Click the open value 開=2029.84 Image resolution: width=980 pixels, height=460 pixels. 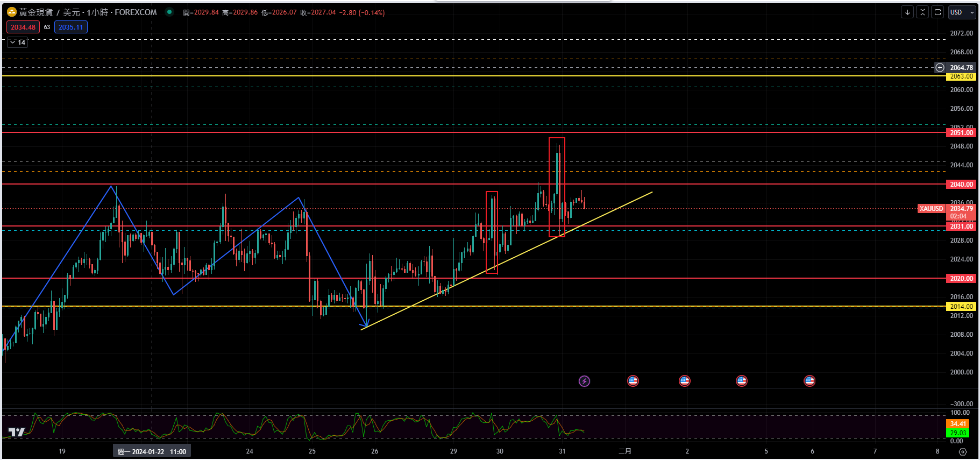click(x=201, y=12)
